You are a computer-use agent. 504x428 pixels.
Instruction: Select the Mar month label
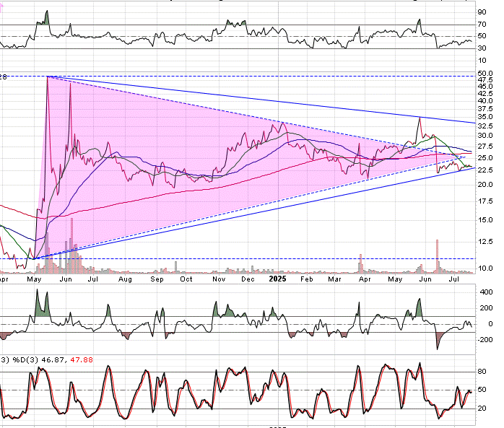[x=334, y=279]
